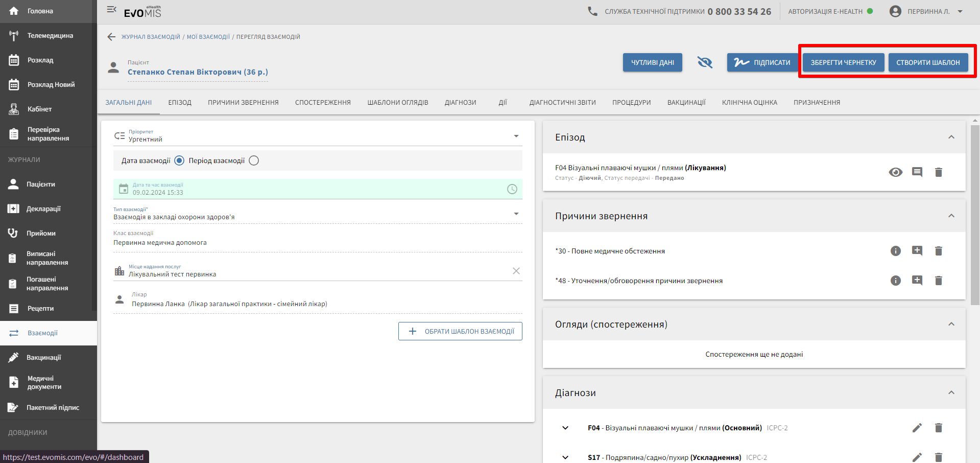Select the Період взаємодії radio button
980x463 pixels.
254,160
